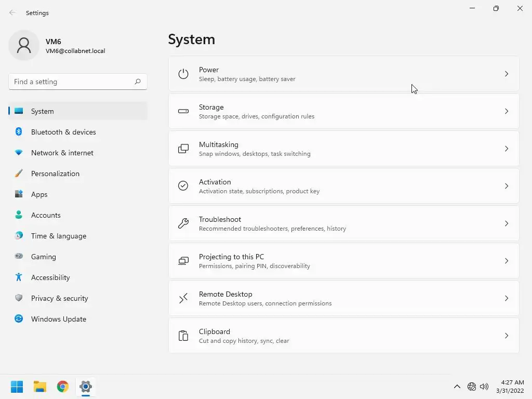The height and width of the screenshot is (399, 532).
Task: Click the Settings gear on taskbar
Action: point(86,387)
